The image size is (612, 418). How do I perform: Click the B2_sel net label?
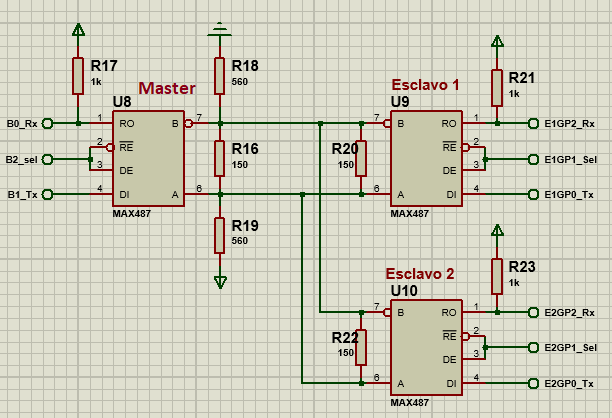(21, 160)
